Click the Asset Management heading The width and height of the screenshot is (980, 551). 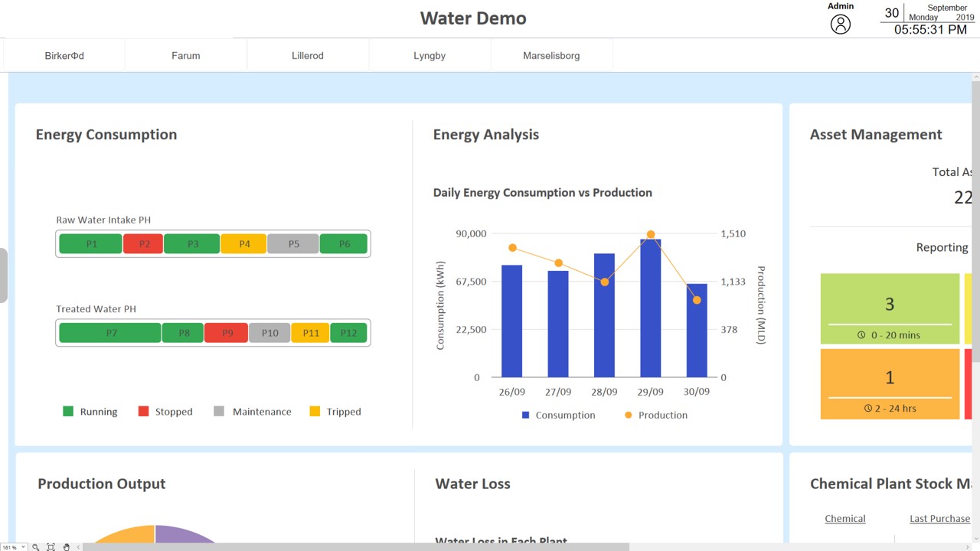coord(876,135)
